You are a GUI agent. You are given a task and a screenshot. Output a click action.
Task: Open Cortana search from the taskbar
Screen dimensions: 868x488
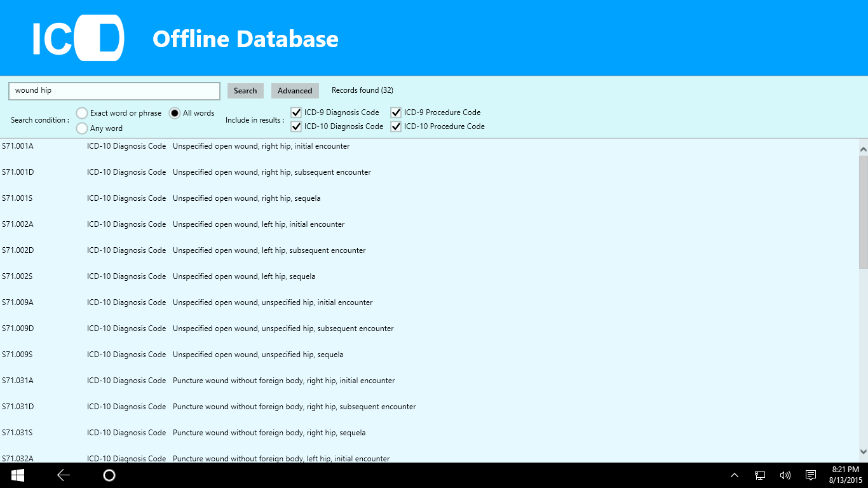click(109, 475)
